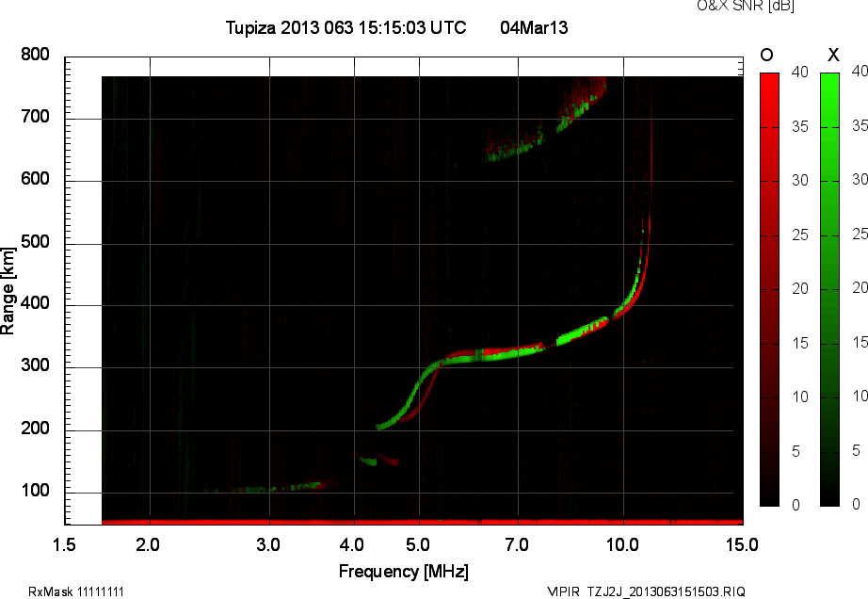
Task: Click the 600 tick on the range axis
Action: click(x=35, y=179)
